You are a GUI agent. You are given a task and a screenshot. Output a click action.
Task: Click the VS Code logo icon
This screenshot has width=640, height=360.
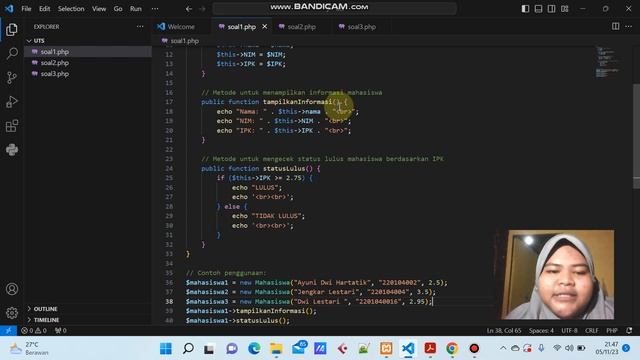coord(9,8)
